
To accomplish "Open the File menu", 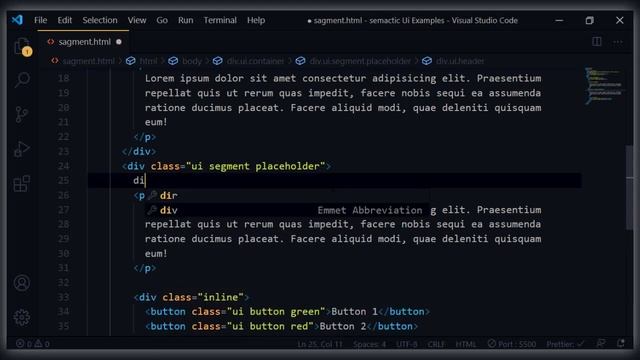I will click(40, 20).
